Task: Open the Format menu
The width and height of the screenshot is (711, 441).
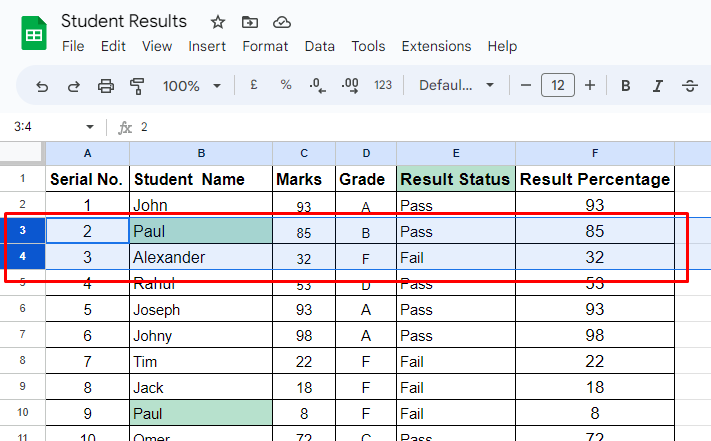Action: 265,46
